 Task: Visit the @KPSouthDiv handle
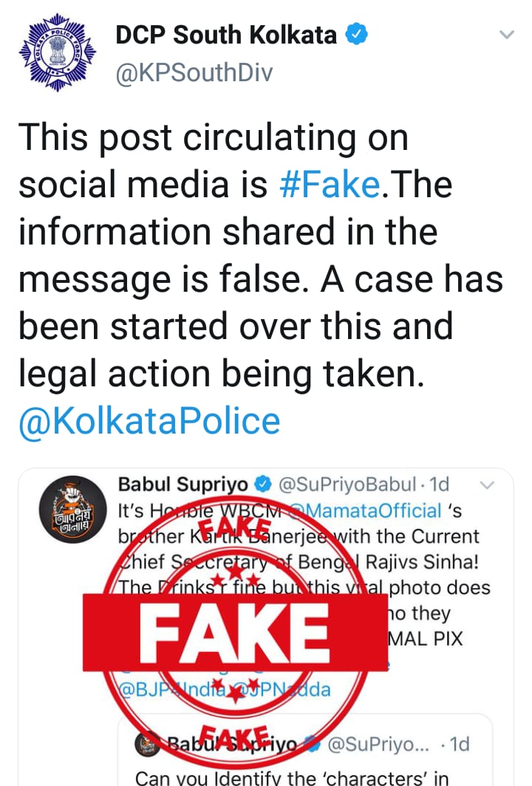tap(194, 72)
